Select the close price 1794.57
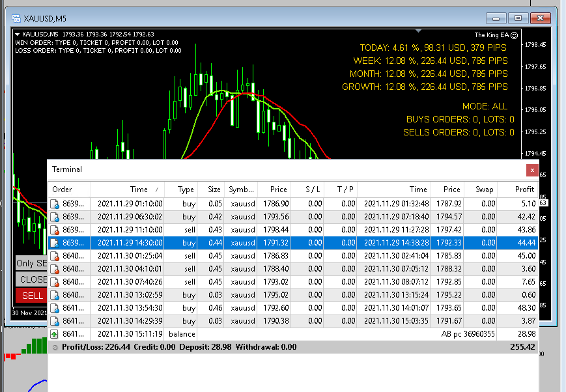Viewport: 566px width, 392px height. click(x=449, y=217)
